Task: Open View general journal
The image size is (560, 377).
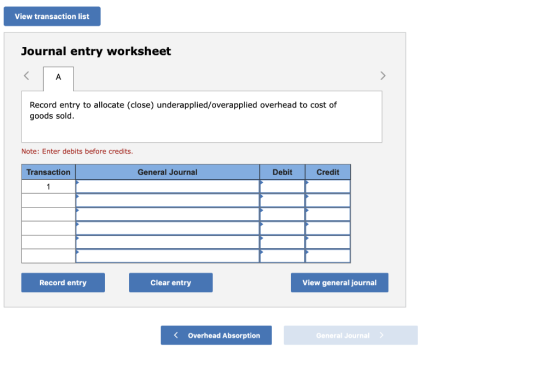Action: tap(340, 283)
